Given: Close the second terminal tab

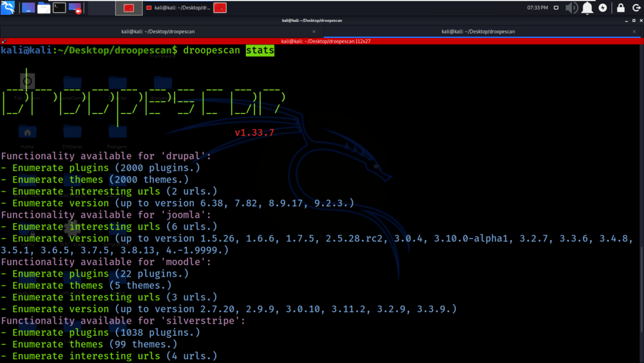Looking at the screenshot, I should [x=634, y=32].
